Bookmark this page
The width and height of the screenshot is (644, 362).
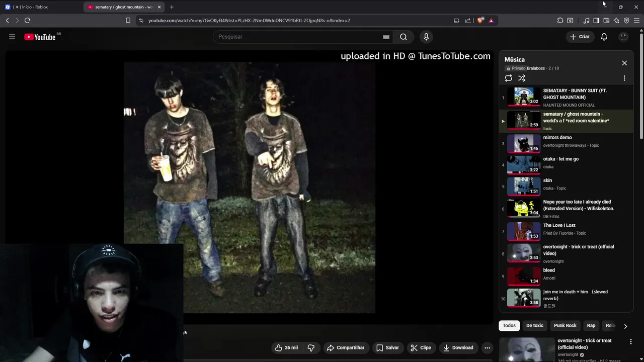click(128, 21)
